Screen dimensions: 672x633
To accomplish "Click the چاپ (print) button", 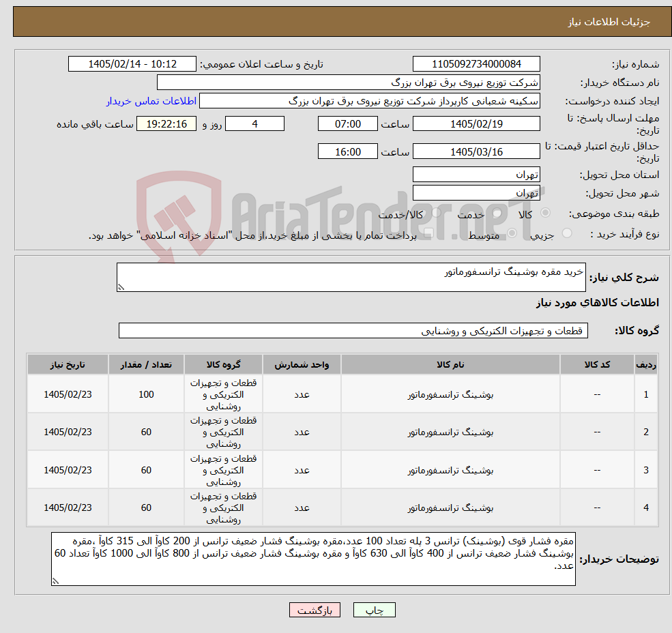I will coord(374,610).
